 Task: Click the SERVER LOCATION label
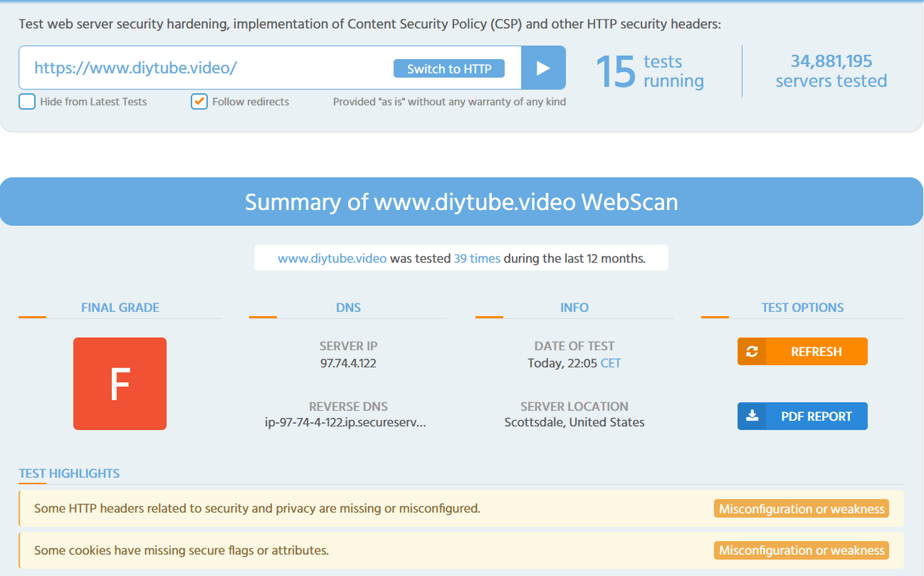(575, 406)
